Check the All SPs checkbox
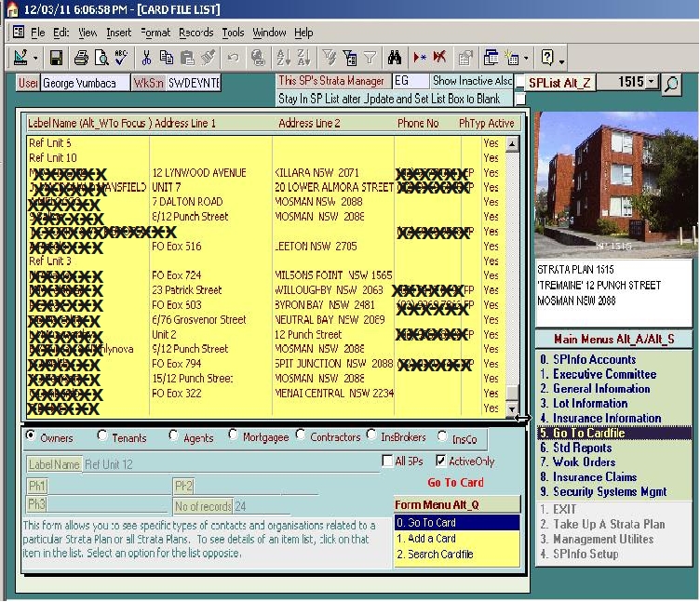 (x=387, y=461)
